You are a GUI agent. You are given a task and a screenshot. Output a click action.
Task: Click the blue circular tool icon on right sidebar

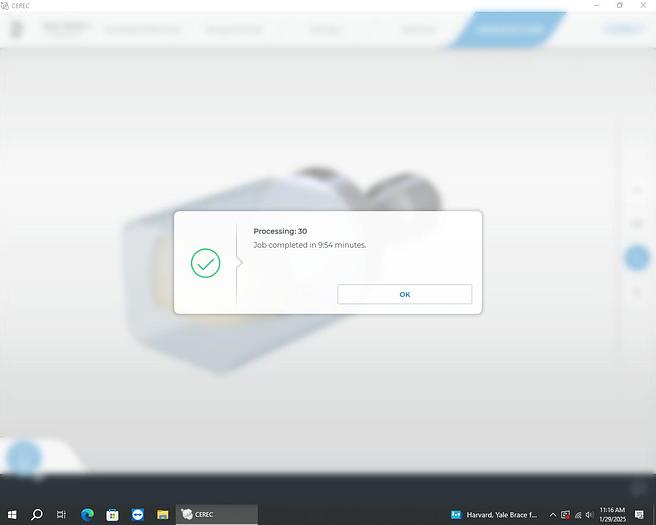click(x=636, y=258)
